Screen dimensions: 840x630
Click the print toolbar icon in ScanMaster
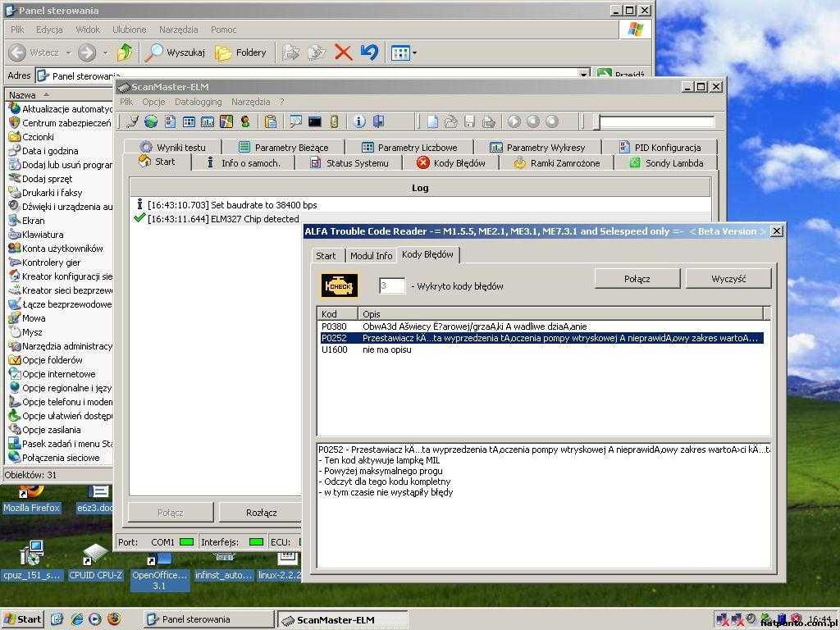click(489, 121)
